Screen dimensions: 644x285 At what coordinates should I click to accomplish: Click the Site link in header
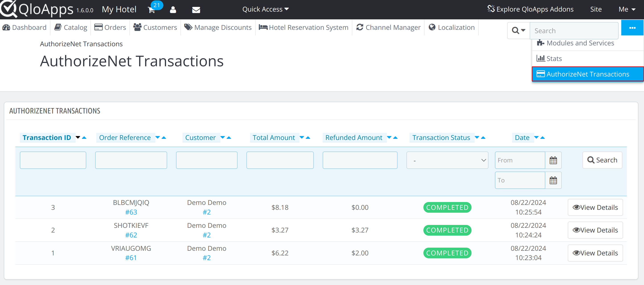596,9
